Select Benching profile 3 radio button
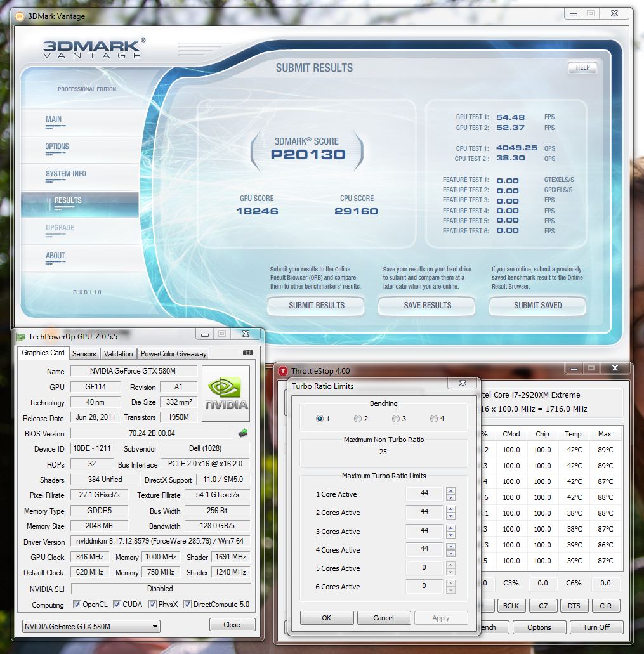Screen dimensions: 644x654 395,418
